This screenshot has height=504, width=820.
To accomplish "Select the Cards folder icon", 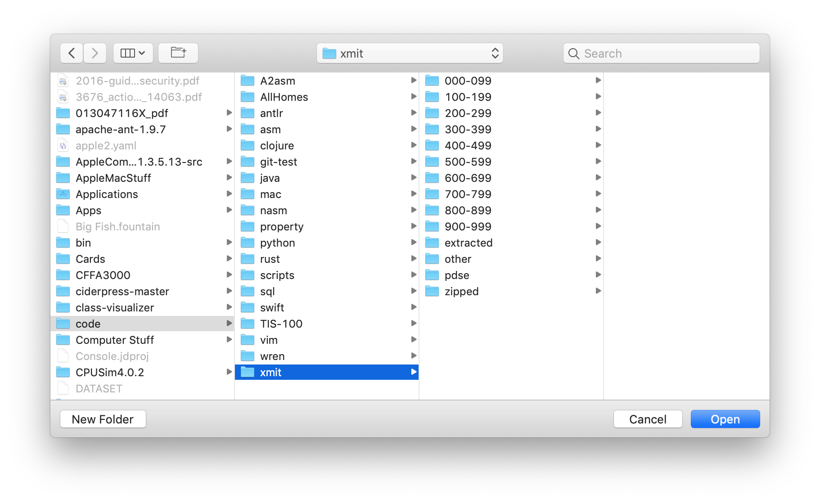I will (63, 259).
